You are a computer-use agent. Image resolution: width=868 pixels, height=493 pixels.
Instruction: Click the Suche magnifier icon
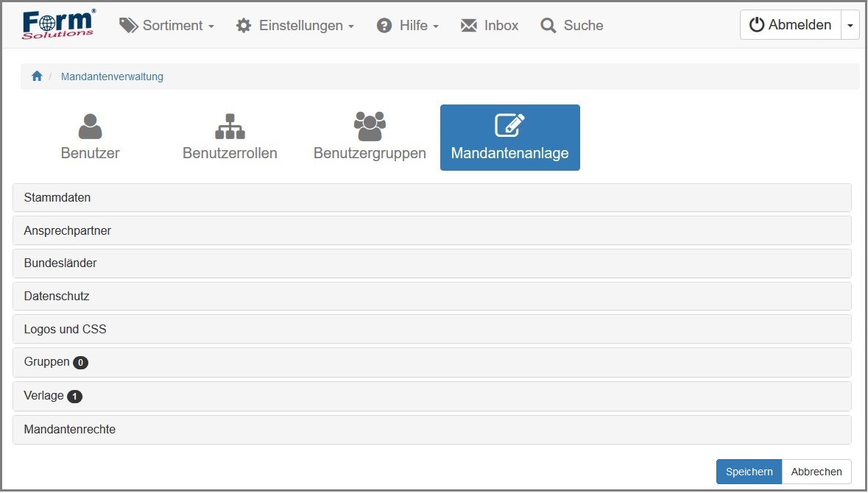548,26
